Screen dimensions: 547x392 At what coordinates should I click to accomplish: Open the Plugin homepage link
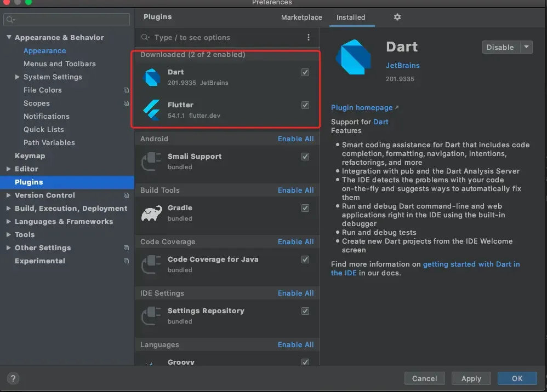pyautogui.click(x=362, y=108)
